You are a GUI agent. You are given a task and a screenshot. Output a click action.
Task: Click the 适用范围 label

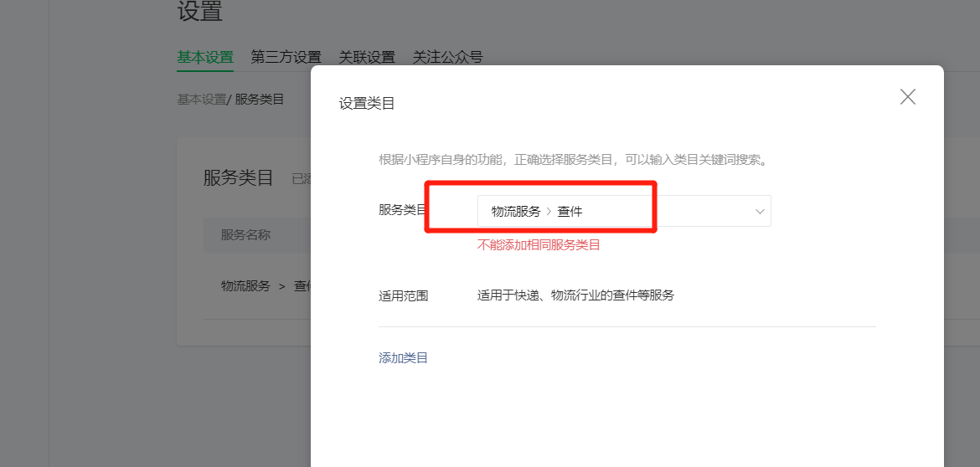pos(403,295)
